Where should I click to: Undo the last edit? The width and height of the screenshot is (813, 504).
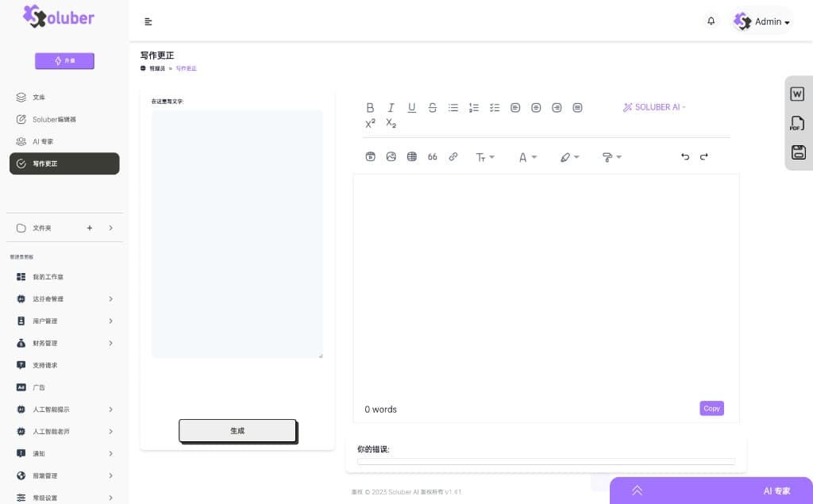click(685, 156)
